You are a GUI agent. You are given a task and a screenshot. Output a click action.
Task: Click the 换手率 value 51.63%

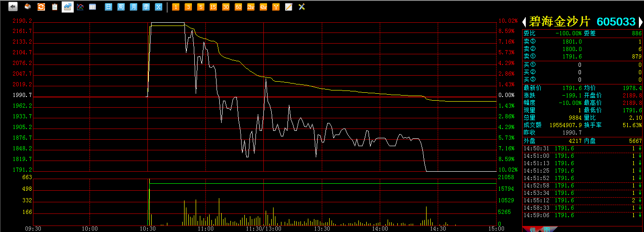[633, 125]
